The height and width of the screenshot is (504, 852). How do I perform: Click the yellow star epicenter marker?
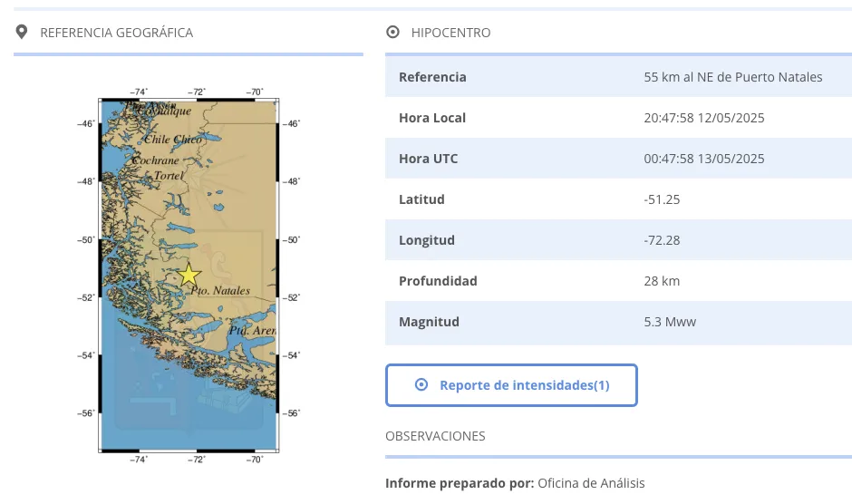(189, 275)
